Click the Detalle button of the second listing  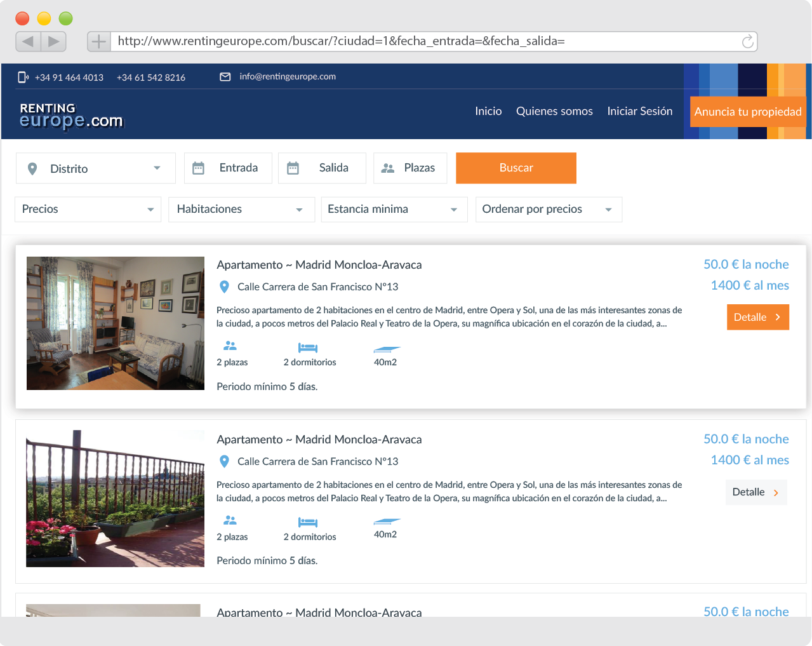pyautogui.click(x=756, y=492)
